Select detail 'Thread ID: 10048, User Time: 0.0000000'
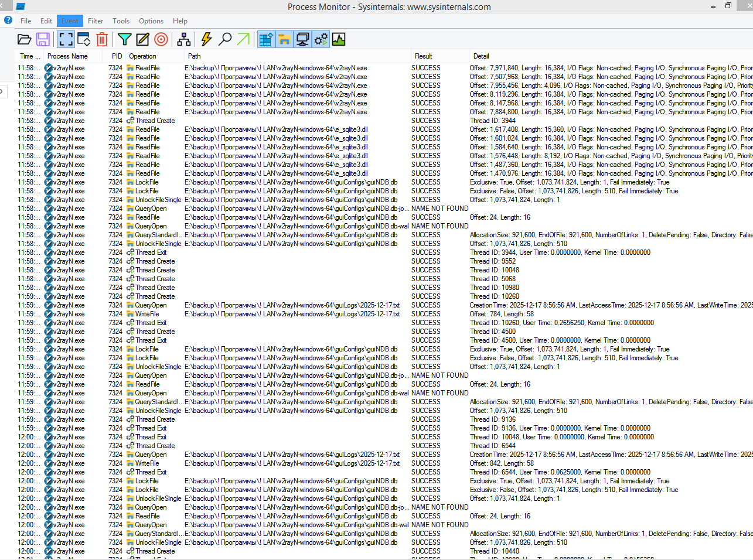This screenshot has width=753, height=560. pos(562,437)
